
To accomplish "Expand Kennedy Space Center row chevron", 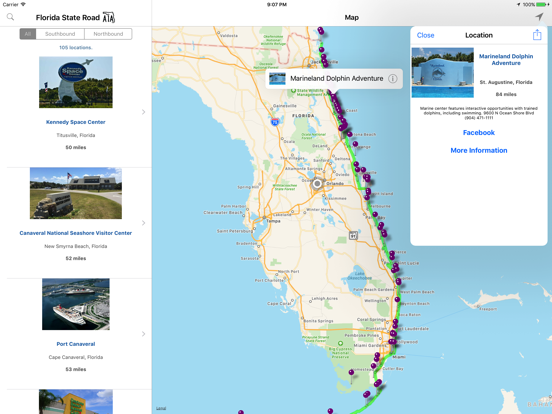I will [x=143, y=112].
